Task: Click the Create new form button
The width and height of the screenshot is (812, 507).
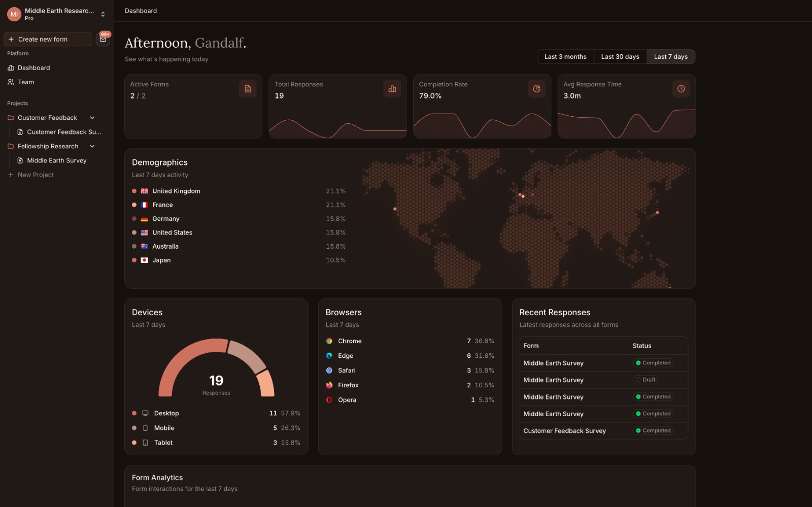Action: point(48,40)
